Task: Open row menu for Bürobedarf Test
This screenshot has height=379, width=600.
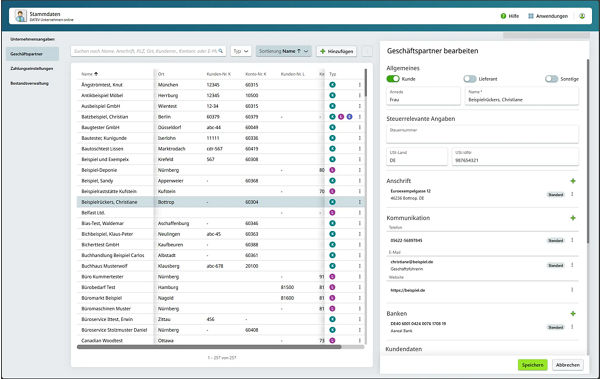Action: (x=360, y=287)
